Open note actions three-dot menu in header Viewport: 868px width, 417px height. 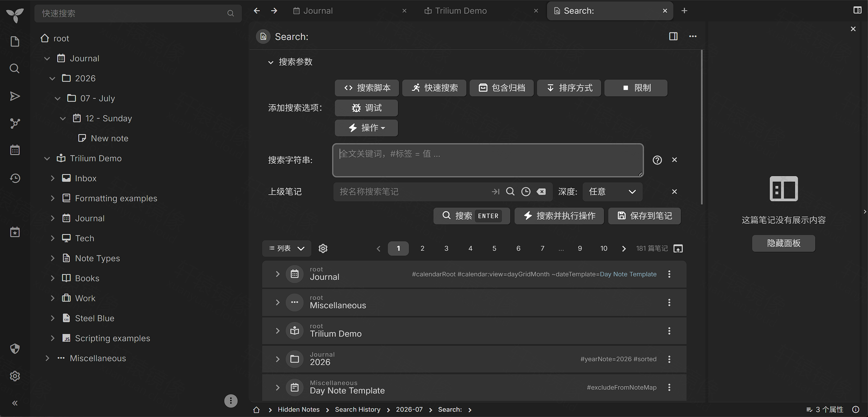pyautogui.click(x=693, y=36)
